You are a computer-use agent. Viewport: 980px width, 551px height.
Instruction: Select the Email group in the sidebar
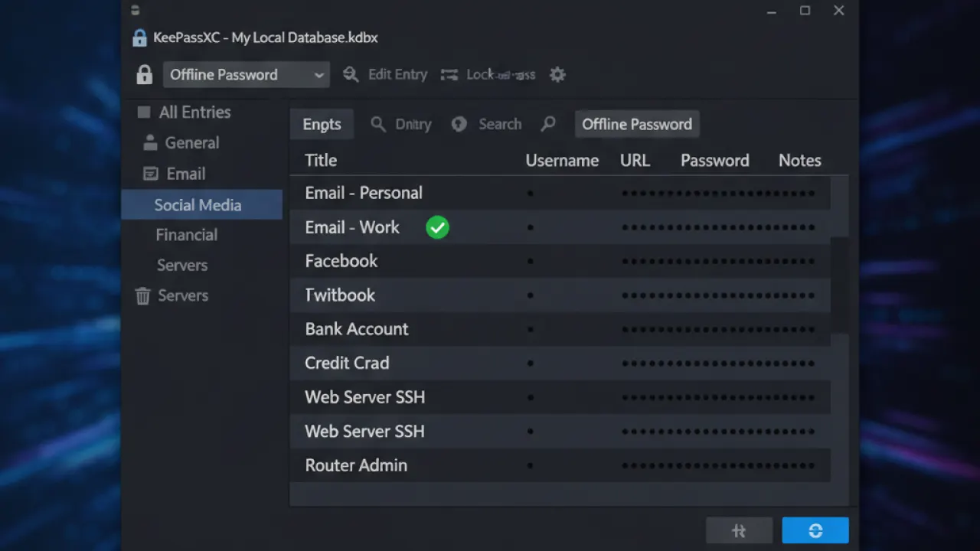point(186,174)
